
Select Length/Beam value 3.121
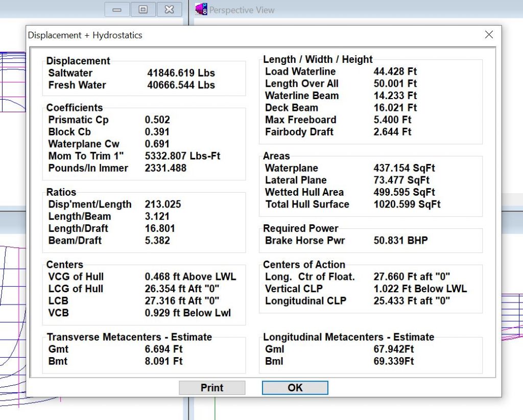point(157,216)
